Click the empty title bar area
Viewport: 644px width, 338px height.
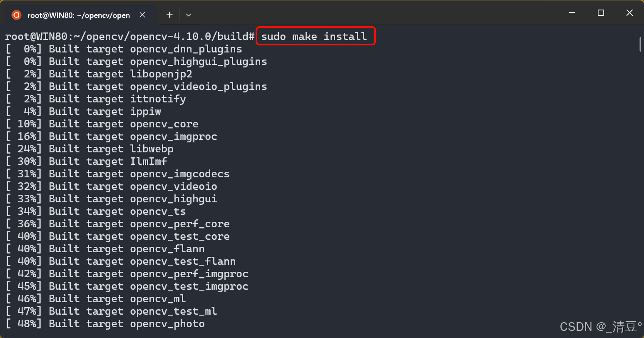click(x=375, y=13)
